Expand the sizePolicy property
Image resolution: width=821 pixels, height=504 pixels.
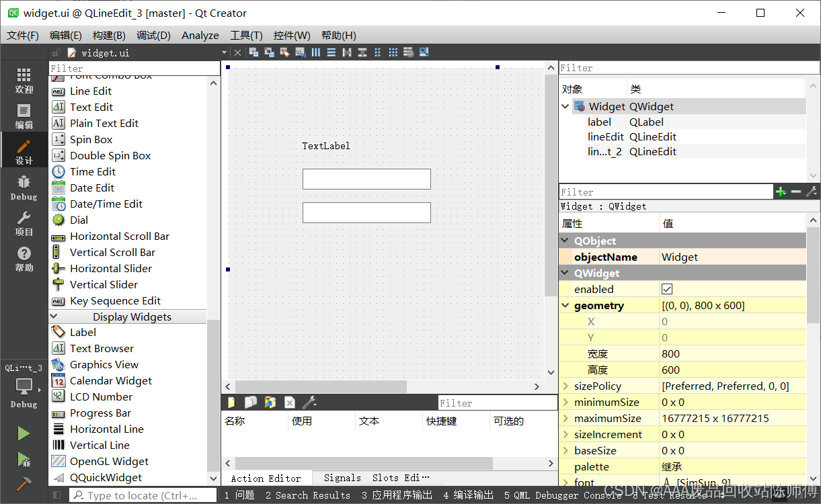click(x=565, y=386)
